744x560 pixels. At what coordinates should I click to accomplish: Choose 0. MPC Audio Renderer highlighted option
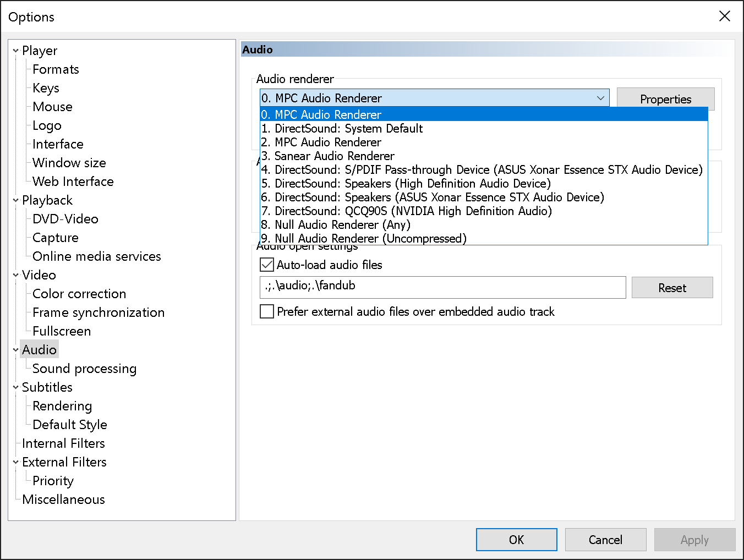(484, 114)
